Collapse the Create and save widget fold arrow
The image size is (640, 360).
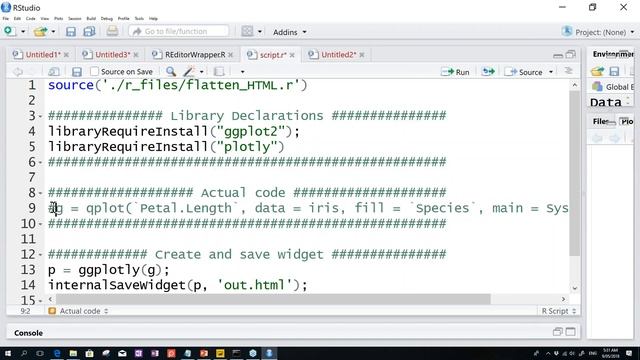click(40, 255)
